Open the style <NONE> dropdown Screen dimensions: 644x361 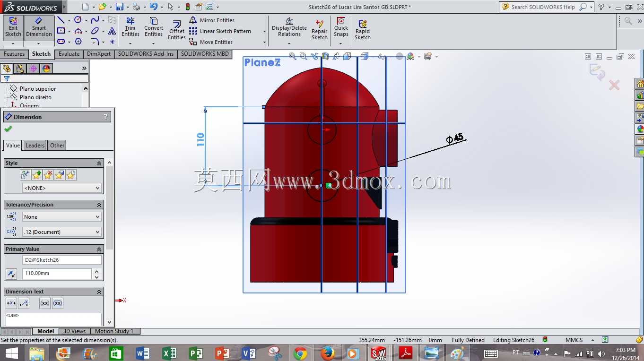(x=62, y=188)
